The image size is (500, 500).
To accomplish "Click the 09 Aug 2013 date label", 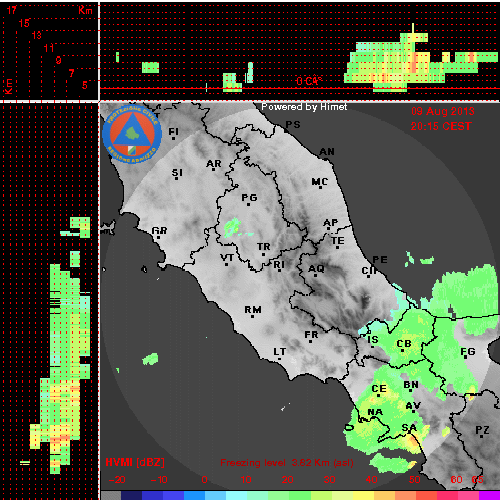I will point(443,111).
